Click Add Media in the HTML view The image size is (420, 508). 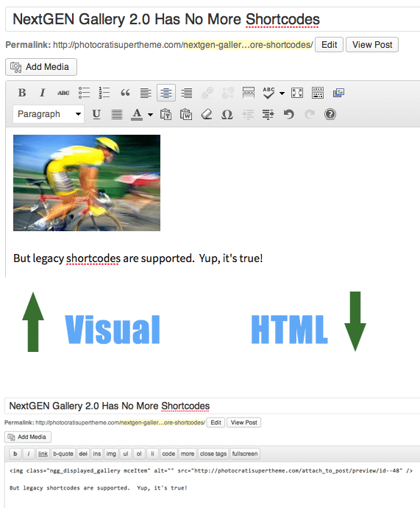pyautogui.click(x=28, y=437)
